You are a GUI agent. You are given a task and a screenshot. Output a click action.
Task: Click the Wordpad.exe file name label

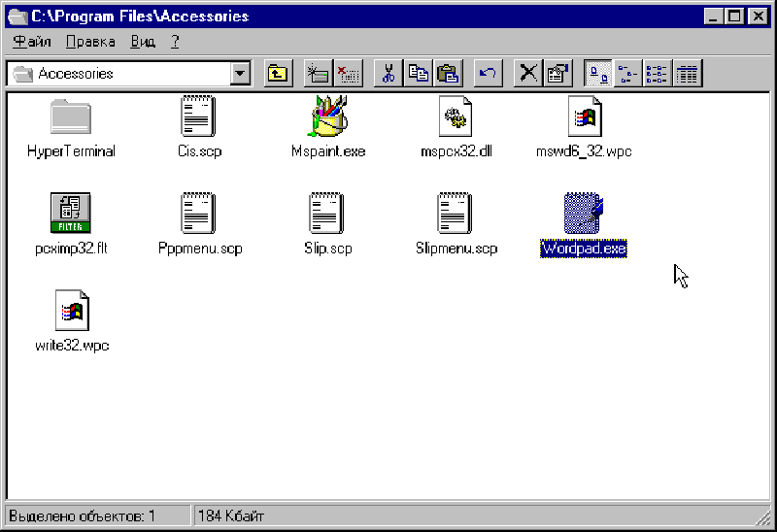584,249
